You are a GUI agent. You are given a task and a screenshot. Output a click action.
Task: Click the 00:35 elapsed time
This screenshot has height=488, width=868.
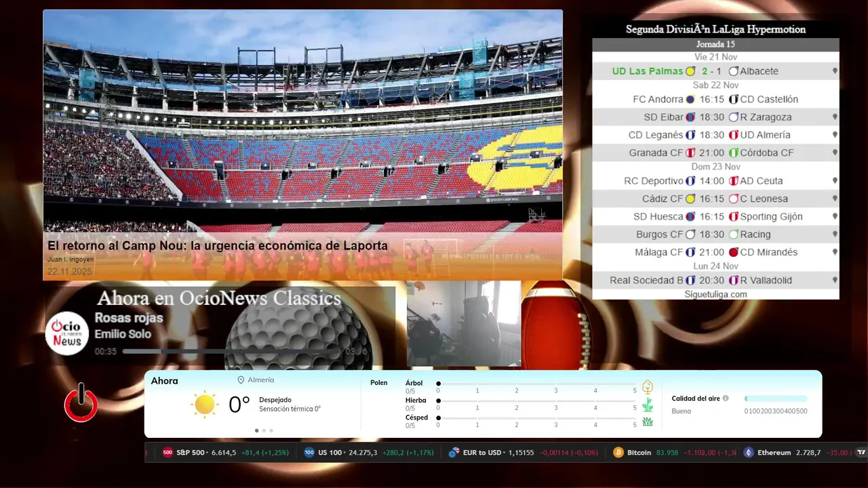pos(106,352)
